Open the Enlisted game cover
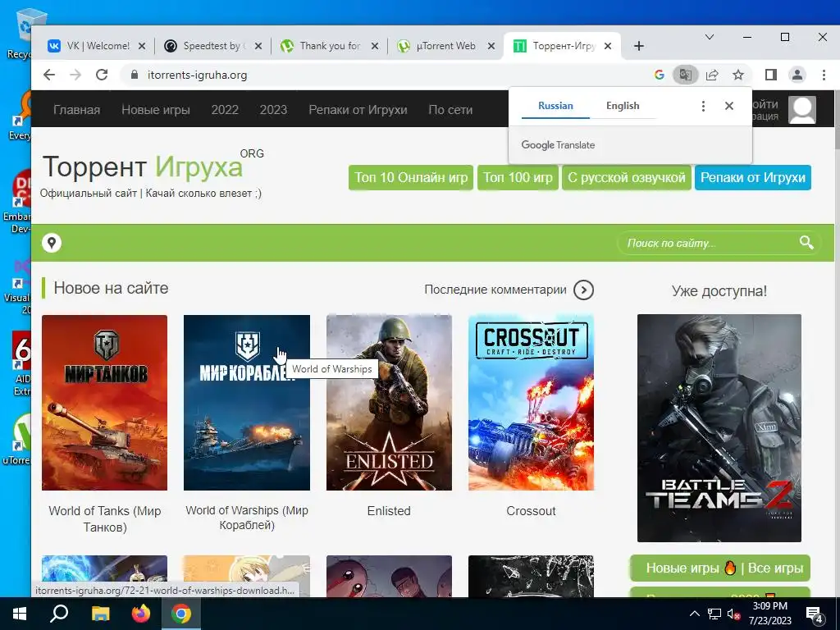840x630 pixels. pyautogui.click(x=389, y=402)
